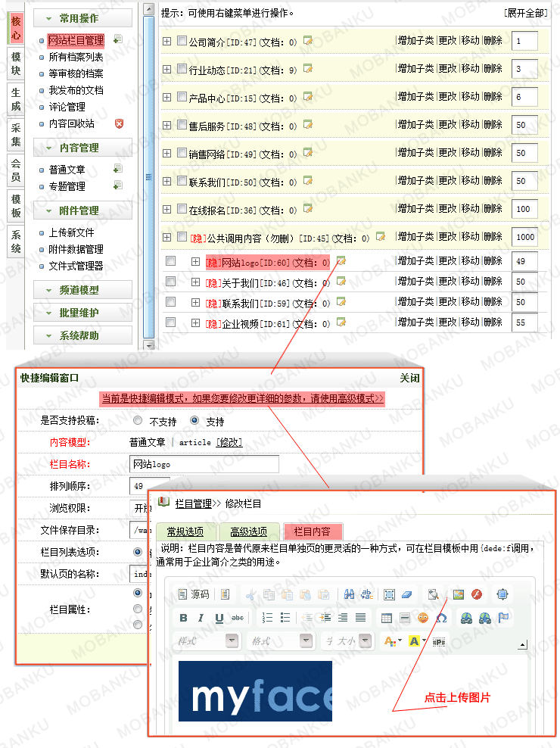Click the Select All icon in editor
This screenshot has width=560, height=748.
coord(389,594)
